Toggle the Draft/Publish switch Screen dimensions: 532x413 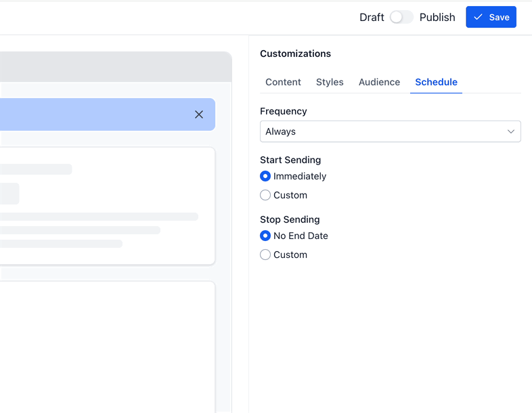click(x=401, y=17)
